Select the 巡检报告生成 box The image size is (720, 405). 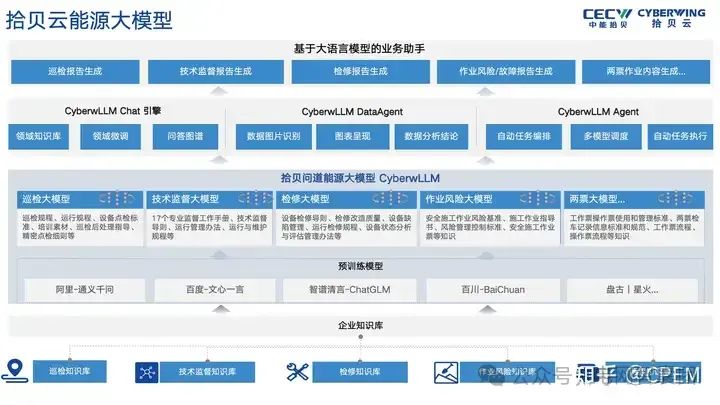75,72
